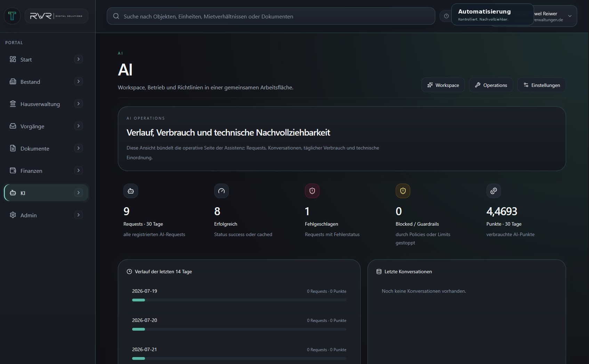Click the yellow shield icon above Blocked
Viewport: 589px width, 364px height.
(x=403, y=191)
